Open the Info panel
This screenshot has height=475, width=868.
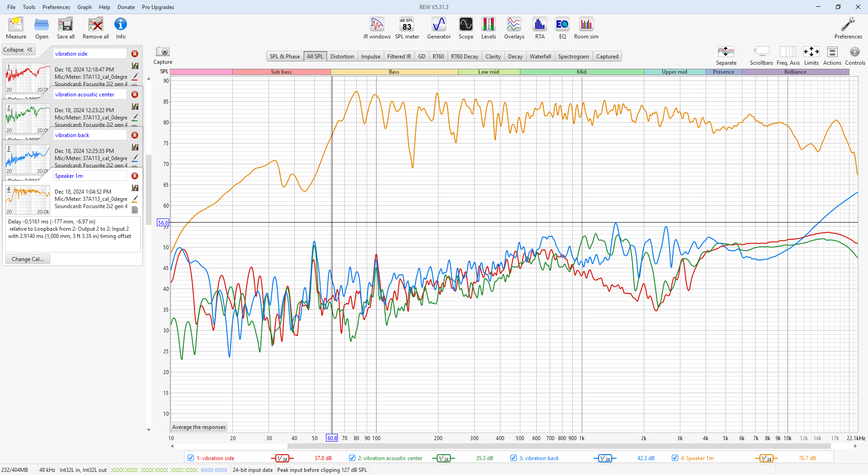[x=121, y=28]
